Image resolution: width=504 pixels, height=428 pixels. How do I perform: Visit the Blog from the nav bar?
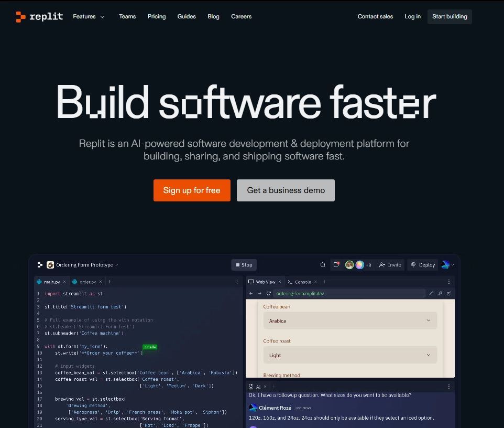click(x=213, y=16)
